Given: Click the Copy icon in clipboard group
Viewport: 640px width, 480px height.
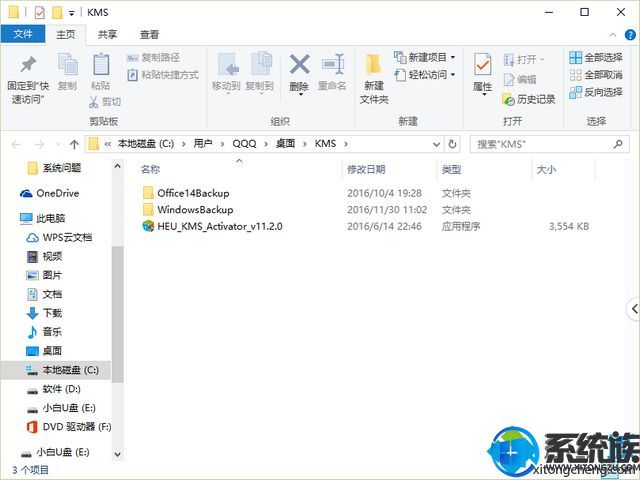Looking at the screenshot, I should 68,64.
